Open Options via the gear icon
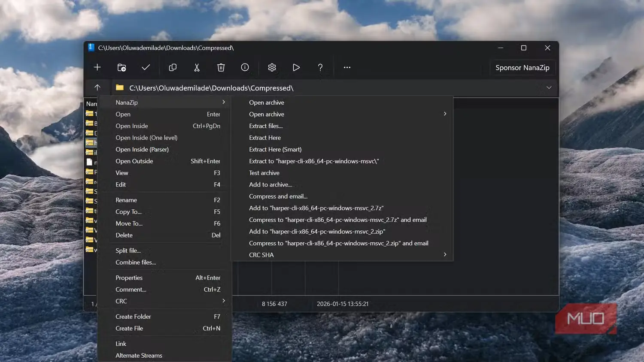 pyautogui.click(x=272, y=67)
